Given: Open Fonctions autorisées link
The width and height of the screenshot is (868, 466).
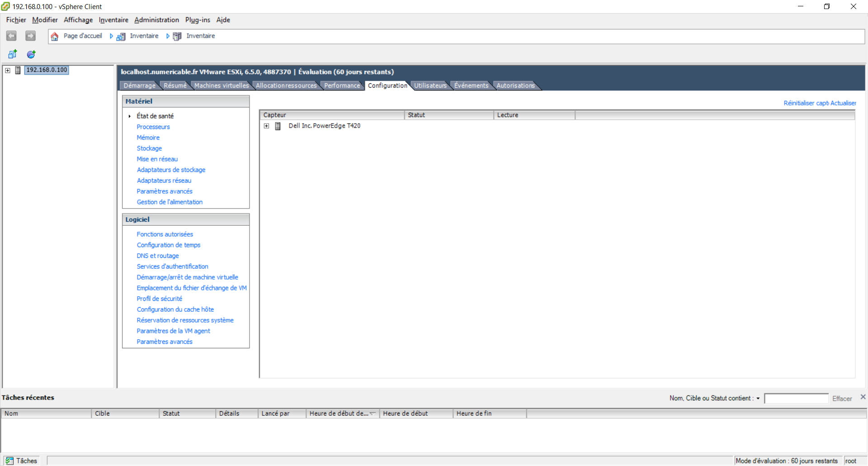Looking at the screenshot, I should pyautogui.click(x=165, y=234).
